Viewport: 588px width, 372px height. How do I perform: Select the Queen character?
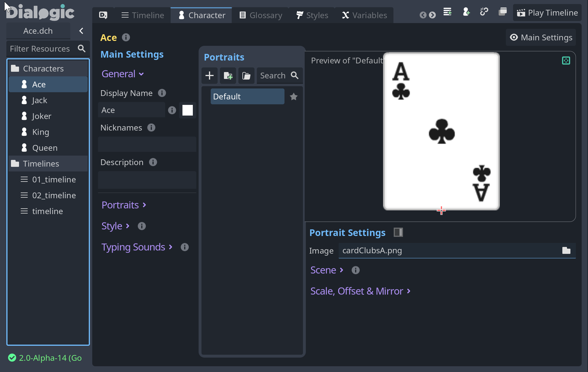click(48, 148)
